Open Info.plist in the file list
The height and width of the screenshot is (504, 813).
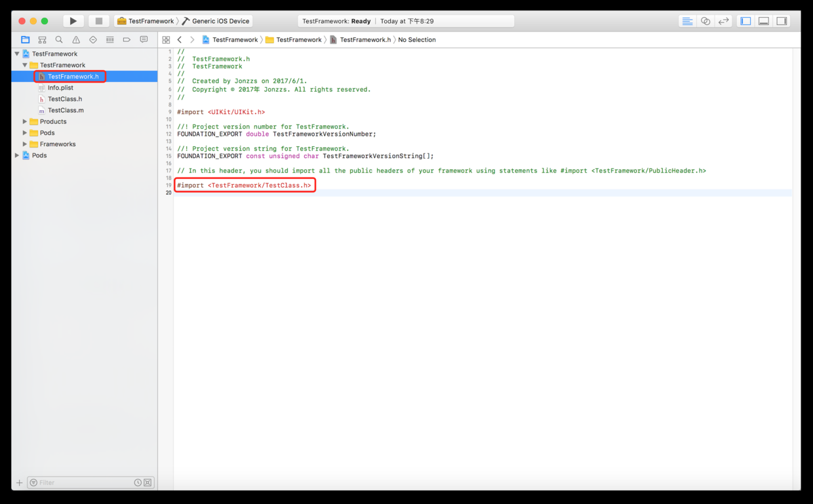pos(60,88)
